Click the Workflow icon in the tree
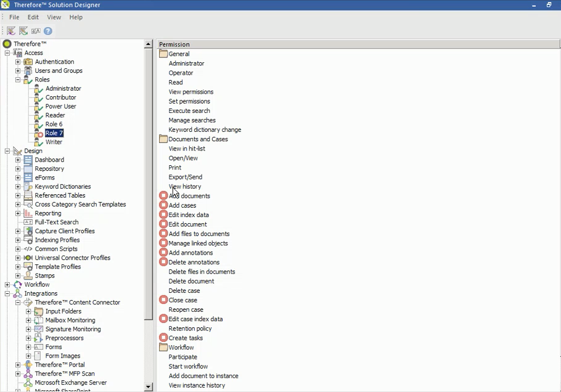561x392 pixels. coord(18,284)
